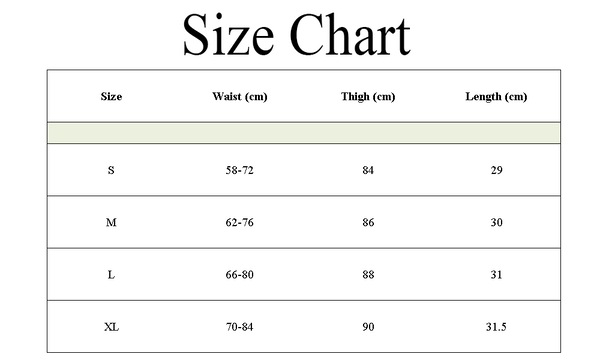Select the Thigh (cm) column header

coord(368,96)
